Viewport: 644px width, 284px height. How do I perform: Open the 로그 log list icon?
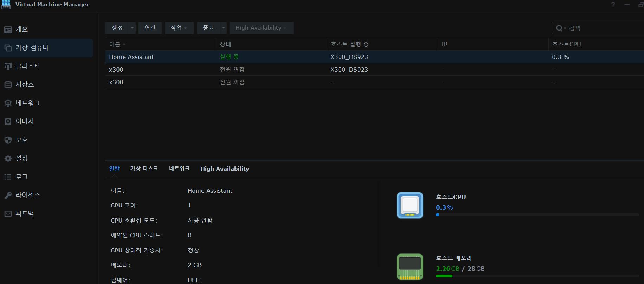[x=8, y=177]
